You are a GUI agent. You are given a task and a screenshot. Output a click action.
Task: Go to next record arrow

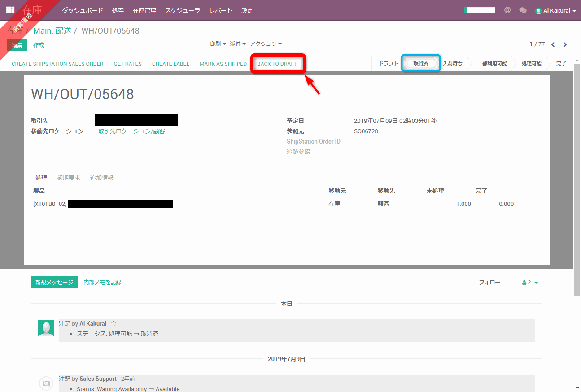pyautogui.click(x=565, y=44)
